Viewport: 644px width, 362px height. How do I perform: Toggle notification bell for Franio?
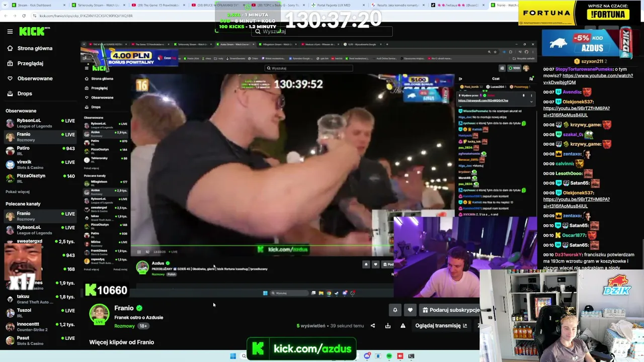[x=395, y=310]
